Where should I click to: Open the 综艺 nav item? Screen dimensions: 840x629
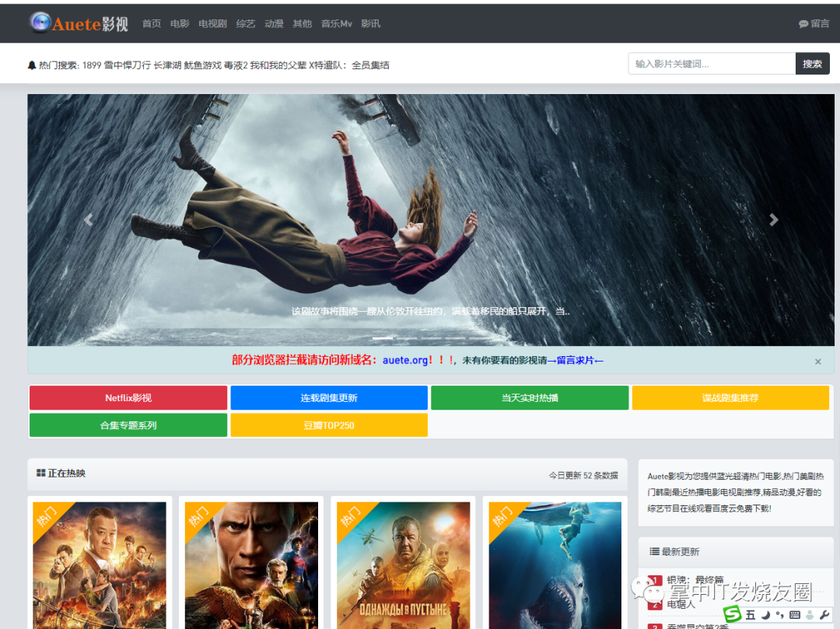245,23
